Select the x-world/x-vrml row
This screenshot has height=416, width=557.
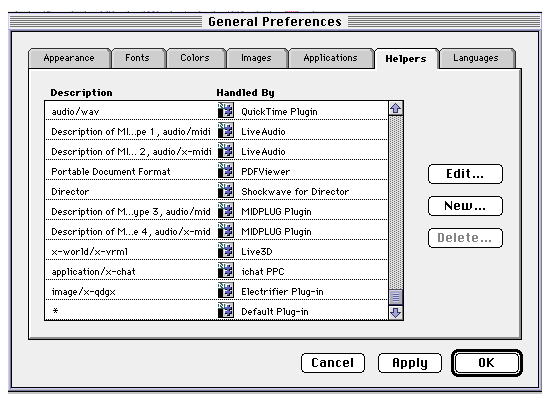(216, 251)
